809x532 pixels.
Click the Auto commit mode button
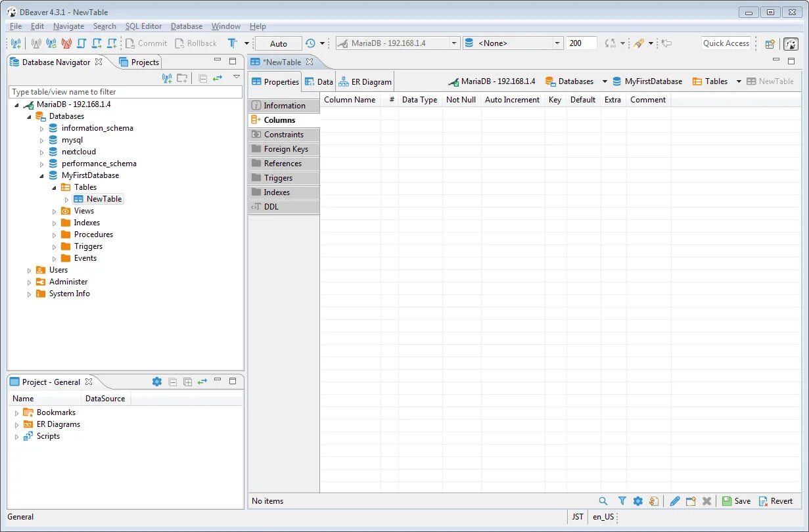click(x=278, y=43)
